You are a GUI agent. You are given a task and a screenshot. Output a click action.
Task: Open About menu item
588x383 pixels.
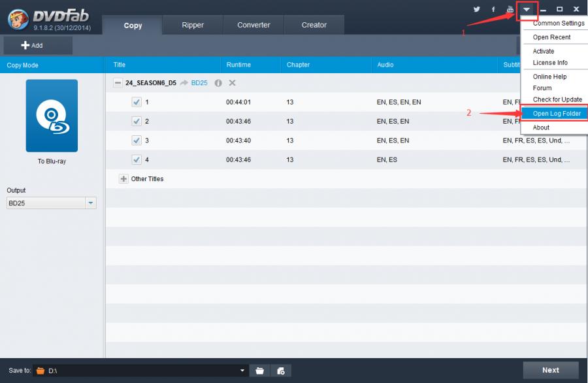click(541, 127)
